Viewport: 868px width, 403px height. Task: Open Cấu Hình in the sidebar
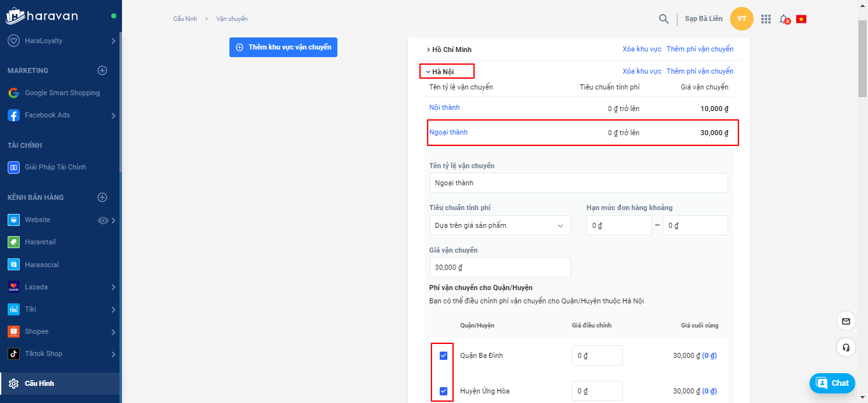click(x=39, y=383)
